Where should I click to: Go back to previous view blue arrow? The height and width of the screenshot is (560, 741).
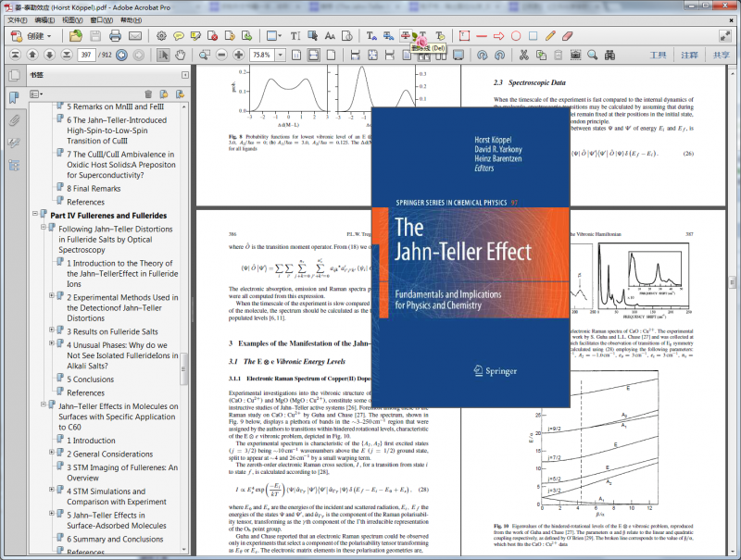121,55
